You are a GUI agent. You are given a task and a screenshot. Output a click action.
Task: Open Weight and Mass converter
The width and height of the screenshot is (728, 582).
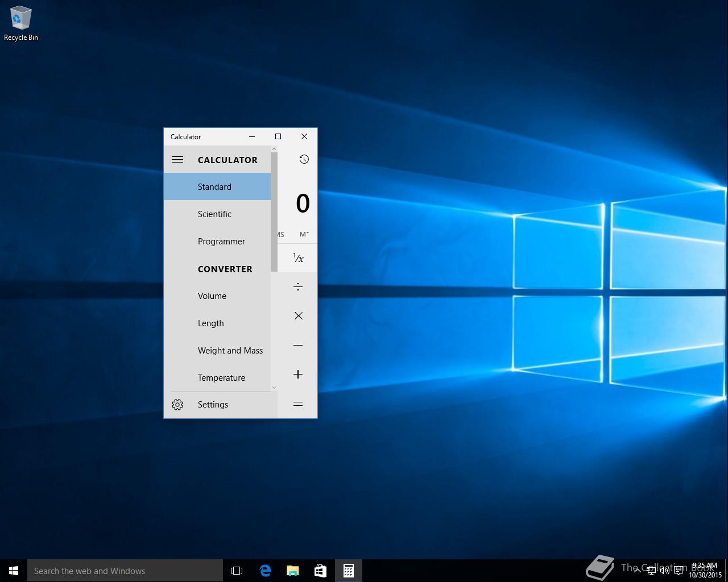(217, 351)
